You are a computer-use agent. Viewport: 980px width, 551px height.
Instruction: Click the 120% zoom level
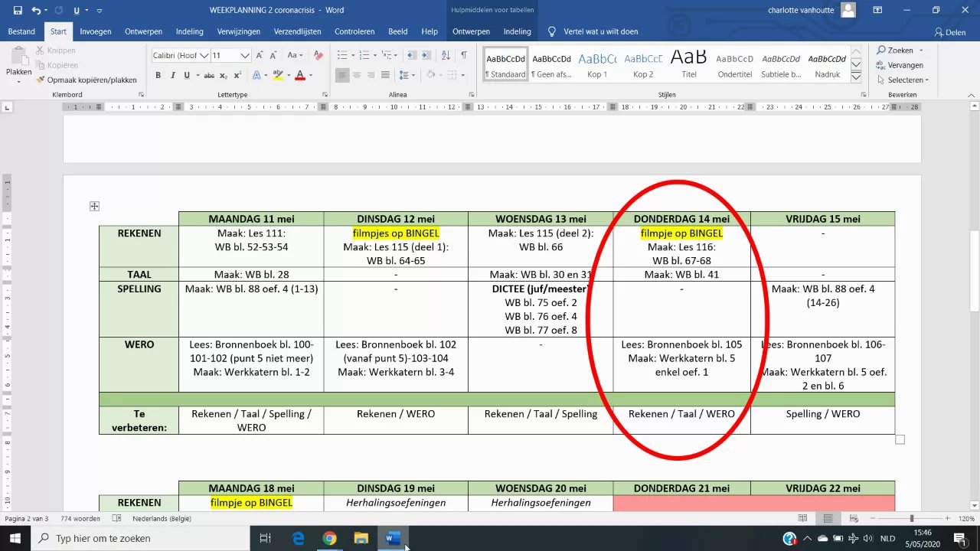(965, 519)
